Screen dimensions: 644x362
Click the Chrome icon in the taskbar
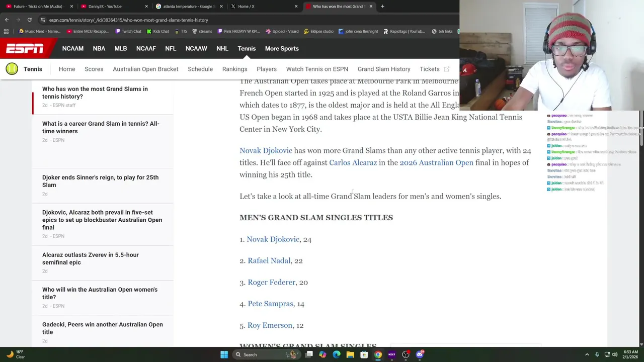[x=378, y=354]
